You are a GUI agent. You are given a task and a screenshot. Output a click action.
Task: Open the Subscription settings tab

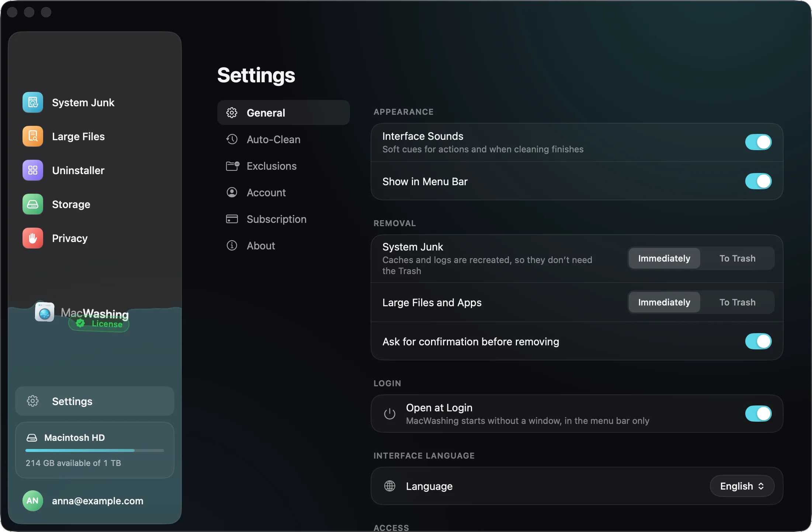click(x=283, y=219)
